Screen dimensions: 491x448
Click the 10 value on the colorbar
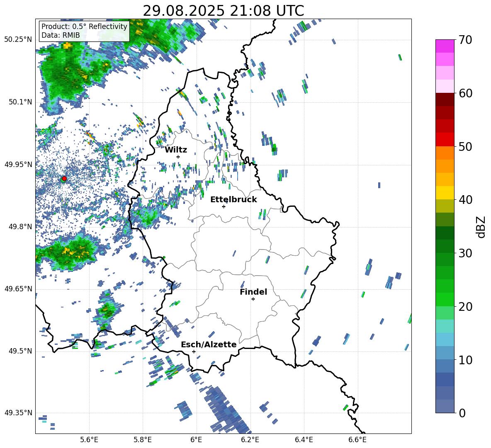click(465, 360)
